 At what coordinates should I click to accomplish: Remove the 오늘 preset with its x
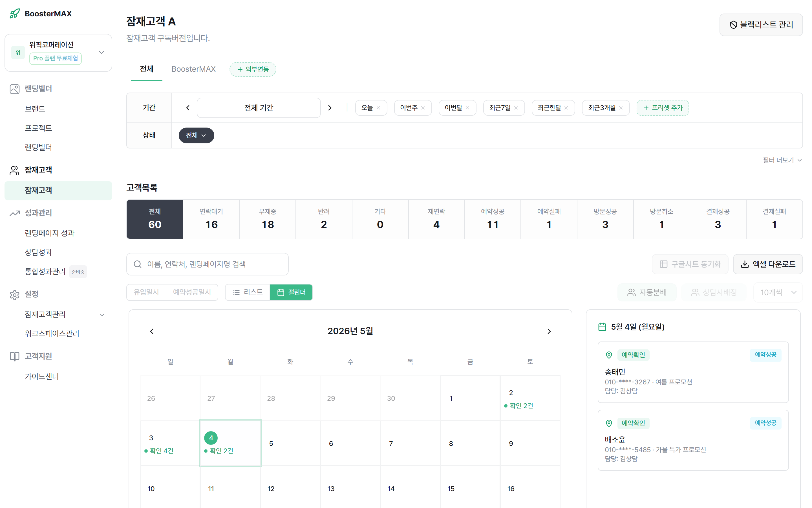tap(378, 108)
